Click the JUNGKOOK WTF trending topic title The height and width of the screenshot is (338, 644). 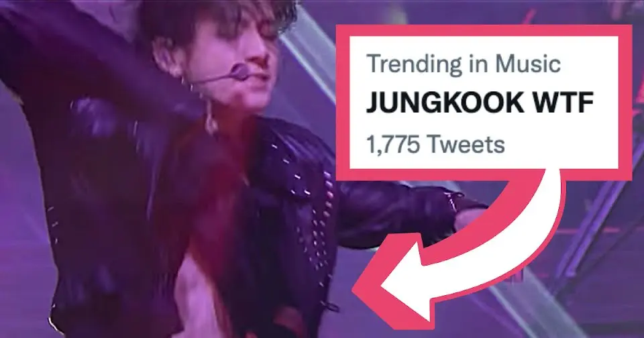point(480,103)
